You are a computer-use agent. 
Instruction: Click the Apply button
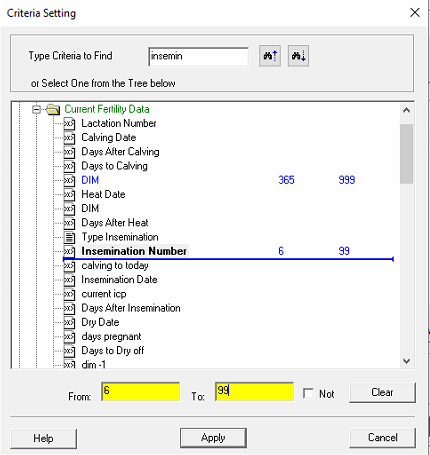[213, 438]
